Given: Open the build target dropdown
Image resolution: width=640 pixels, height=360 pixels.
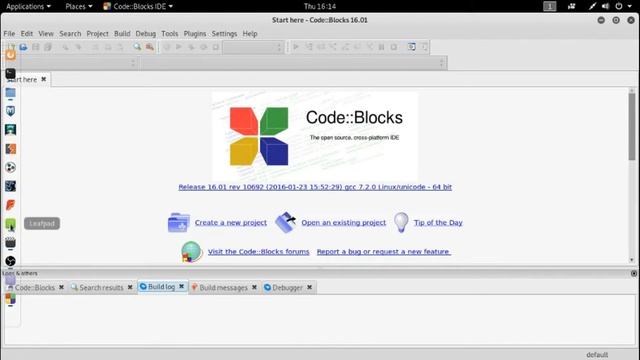Looking at the screenshot, I should 253,47.
